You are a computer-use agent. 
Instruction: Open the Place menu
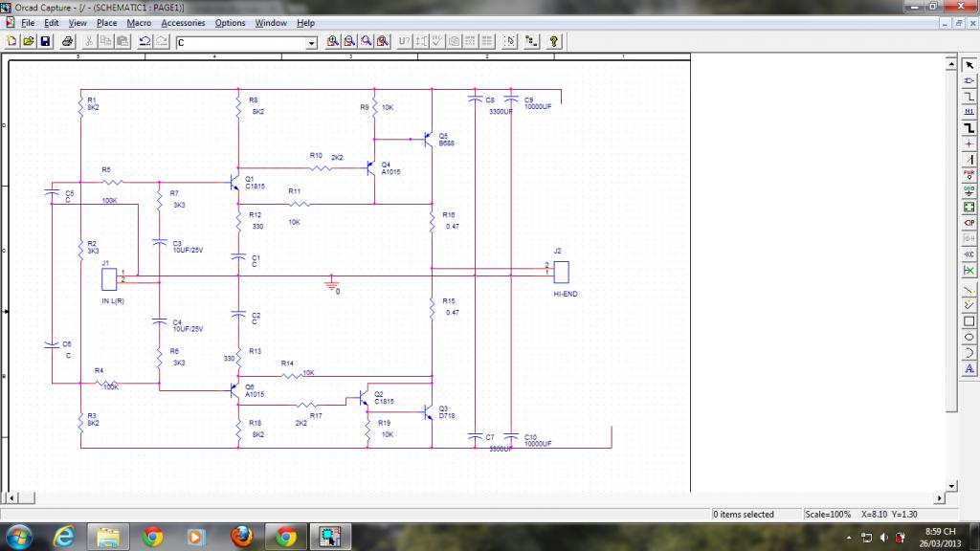[x=106, y=23]
